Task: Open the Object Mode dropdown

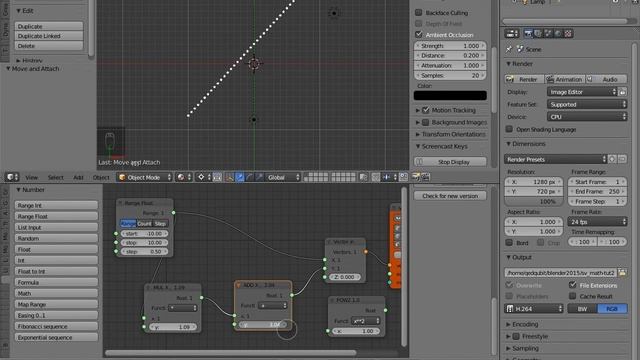Action: (x=144, y=177)
